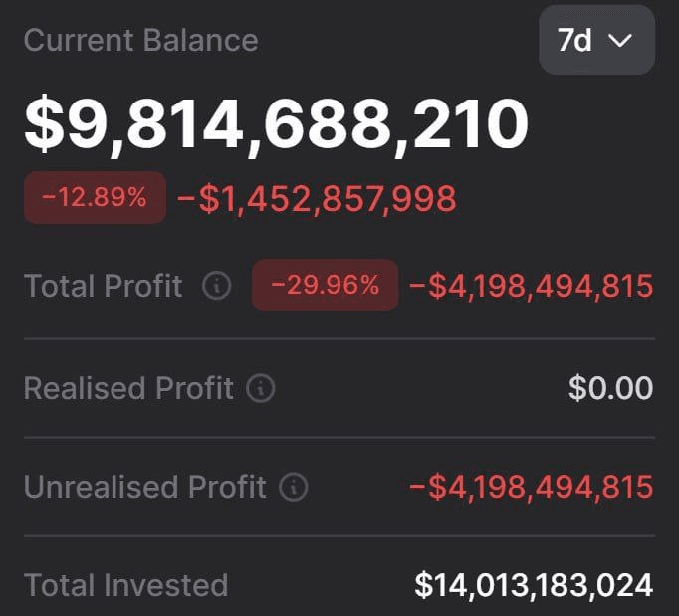
Task: Click the divider line below Total Profit row
Action: tap(339, 338)
